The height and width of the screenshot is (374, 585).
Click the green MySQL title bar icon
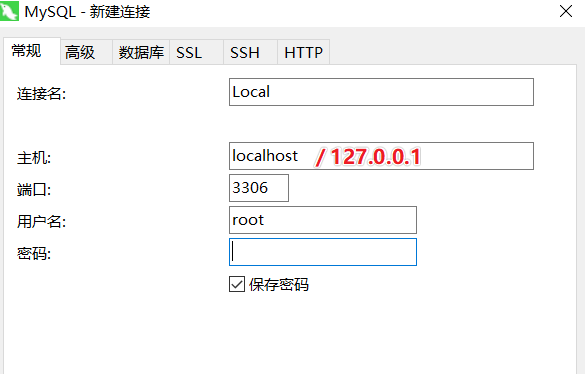click(9, 11)
